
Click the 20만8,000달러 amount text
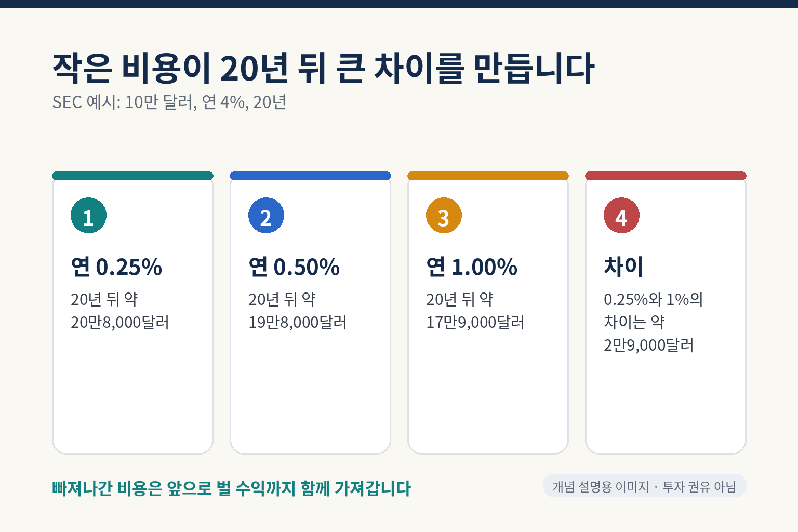(x=120, y=323)
